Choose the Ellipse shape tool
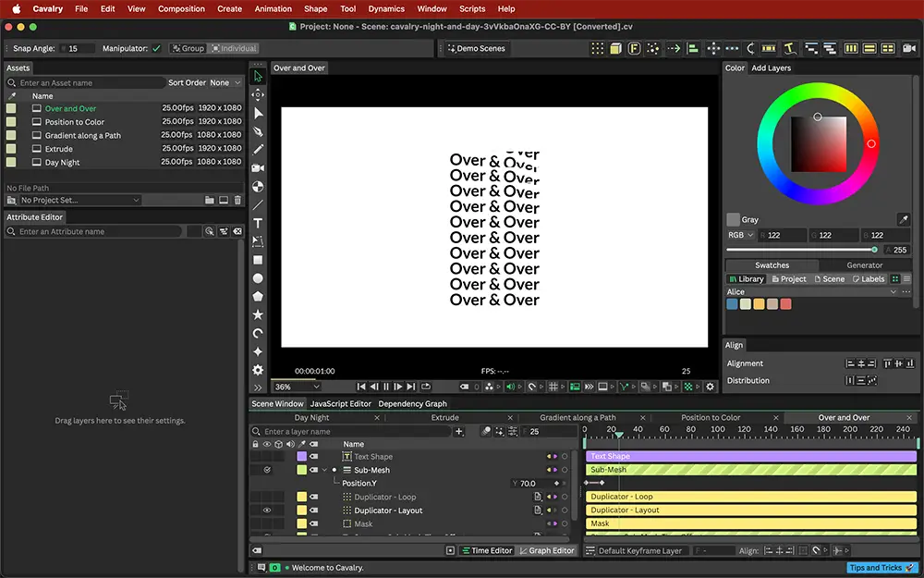Image resolution: width=924 pixels, height=578 pixels. coord(258,278)
